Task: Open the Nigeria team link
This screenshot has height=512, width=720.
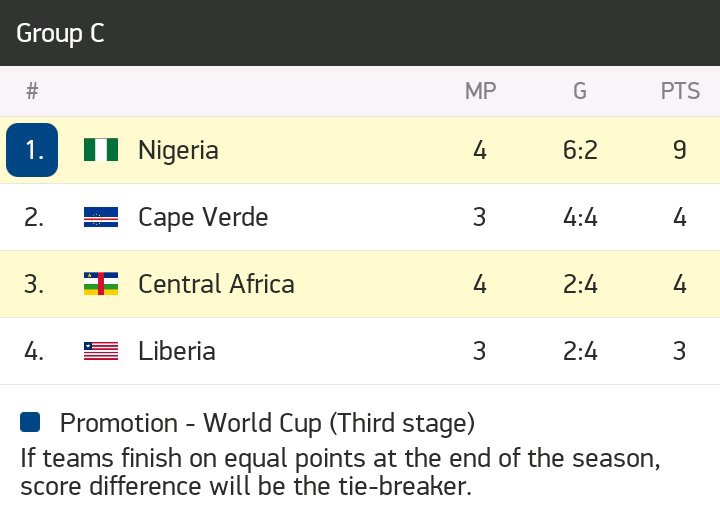Action: point(178,150)
